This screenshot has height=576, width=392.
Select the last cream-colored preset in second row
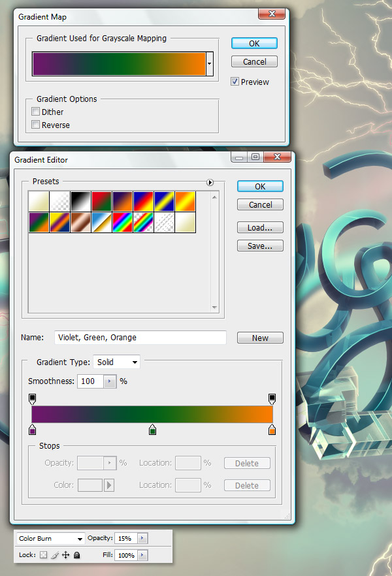coord(186,222)
